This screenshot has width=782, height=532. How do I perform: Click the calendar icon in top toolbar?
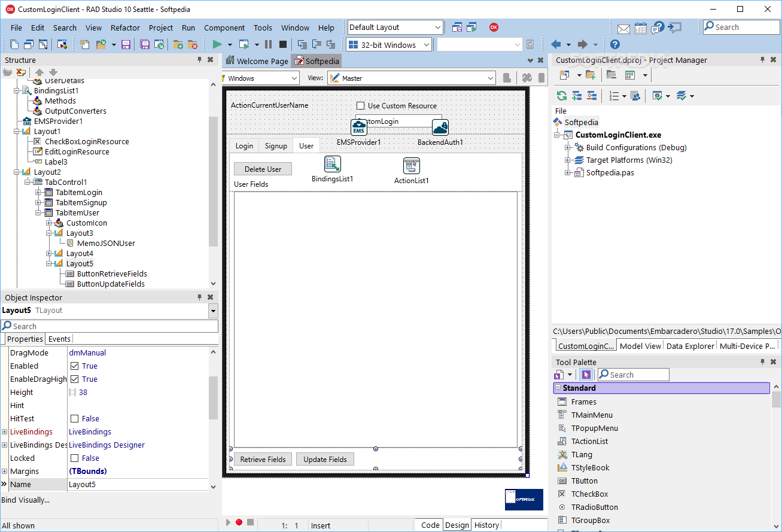pos(640,28)
